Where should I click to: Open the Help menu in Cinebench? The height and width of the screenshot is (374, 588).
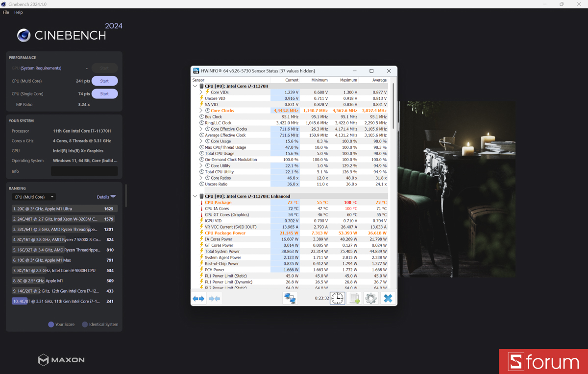[x=19, y=12]
